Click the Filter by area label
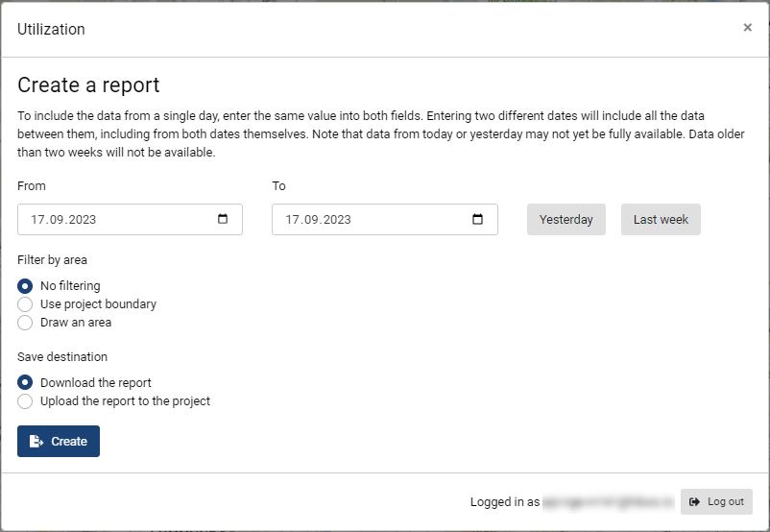Viewport: 770px width, 532px height. [x=53, y=260]
